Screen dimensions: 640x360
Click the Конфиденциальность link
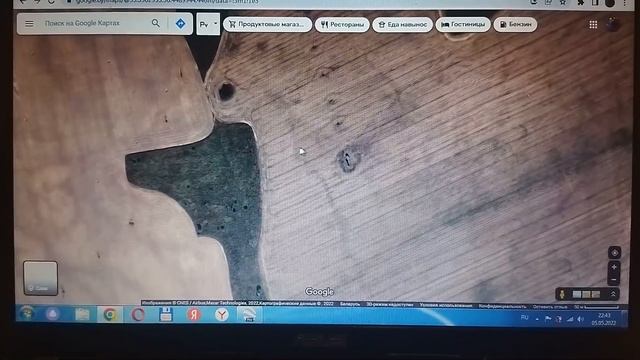coord(502,306)
